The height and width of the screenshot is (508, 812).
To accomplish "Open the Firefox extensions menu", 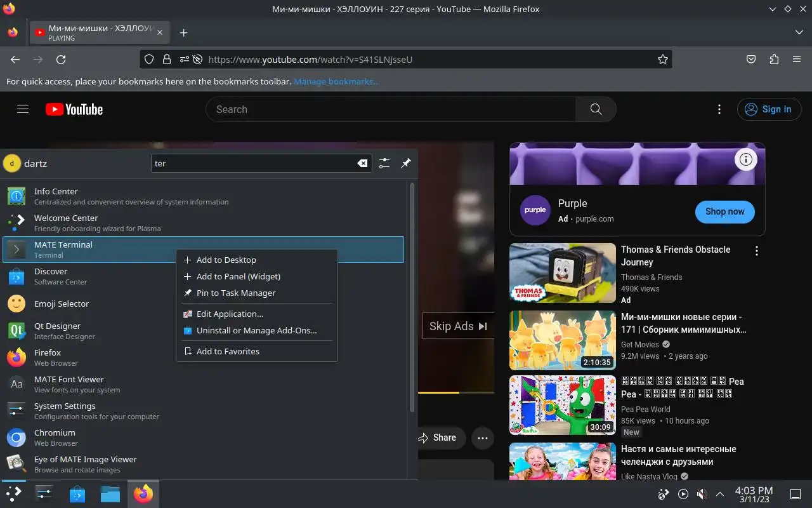I will pos(774,59).
